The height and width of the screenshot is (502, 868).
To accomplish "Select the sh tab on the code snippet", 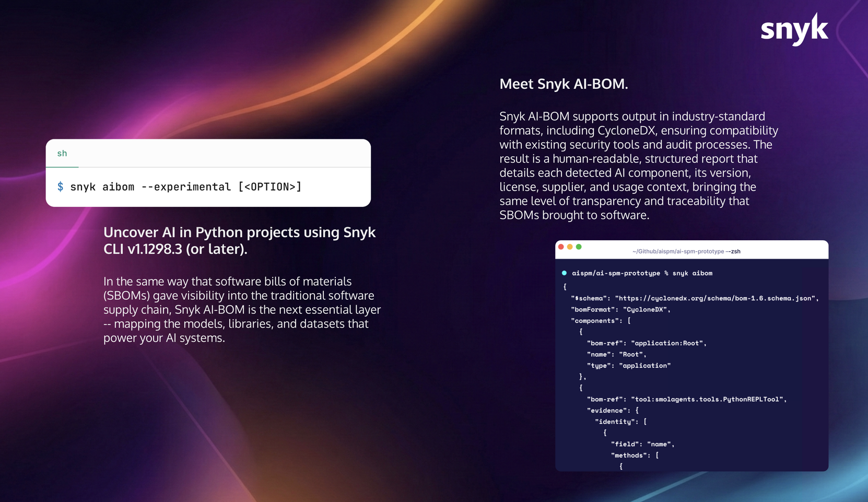I will point(62,153).
